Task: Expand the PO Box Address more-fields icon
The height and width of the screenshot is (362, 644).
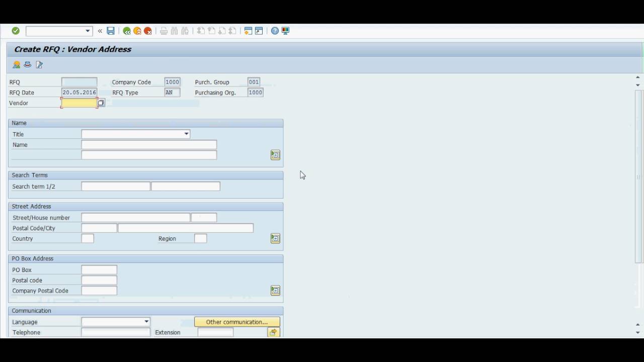Action: pyautogui.click(x=275, y=291)
